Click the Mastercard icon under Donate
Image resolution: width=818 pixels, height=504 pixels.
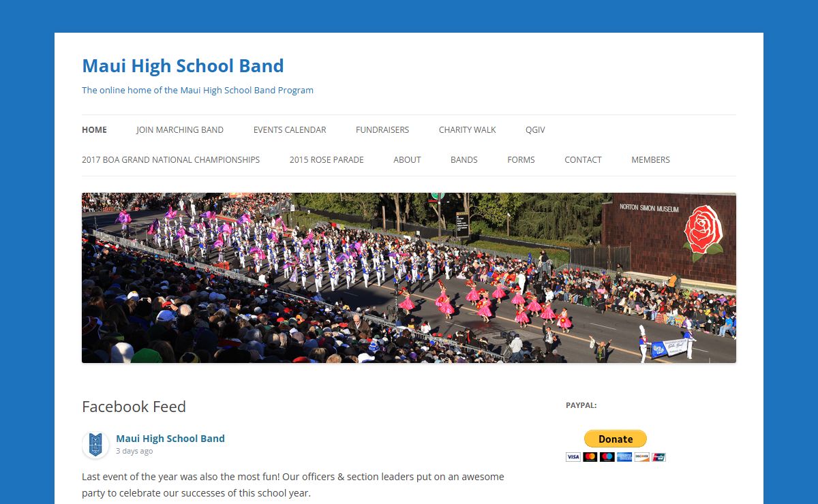590,457
